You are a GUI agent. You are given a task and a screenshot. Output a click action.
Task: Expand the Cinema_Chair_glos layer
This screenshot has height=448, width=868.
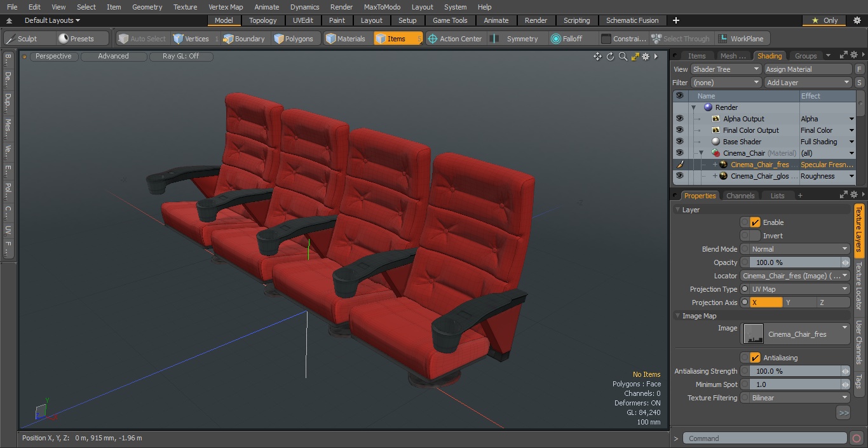[x=715, y=176]
